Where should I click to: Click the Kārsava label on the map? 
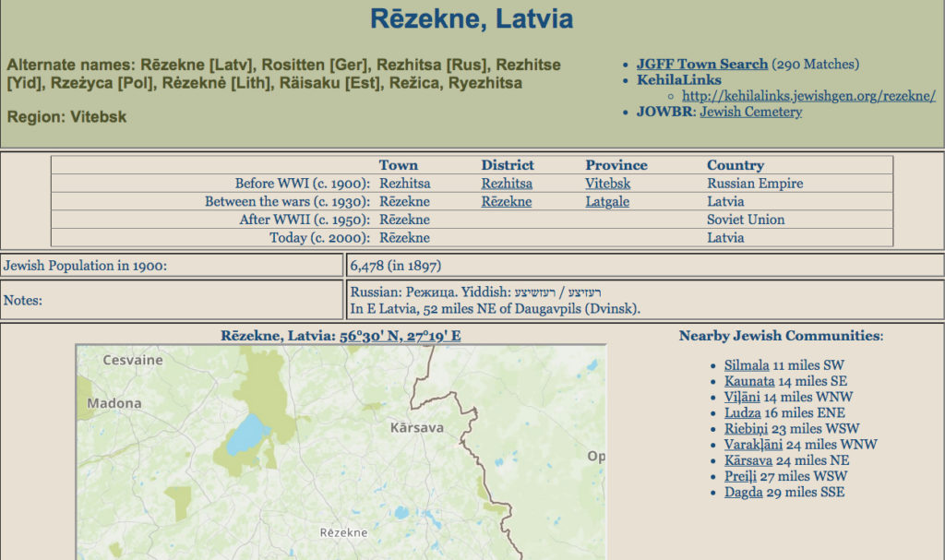[x=416, y=428]
